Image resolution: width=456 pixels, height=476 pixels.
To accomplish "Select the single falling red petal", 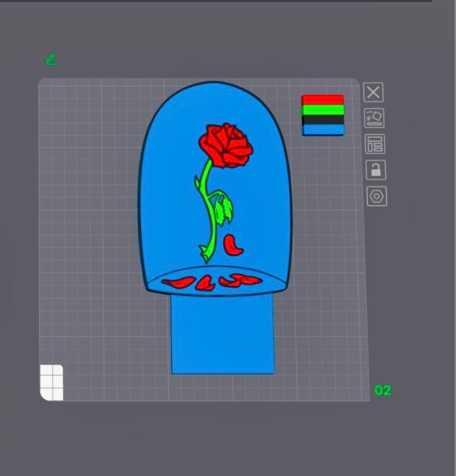I will pyautogui.click(x=232, y=245).
